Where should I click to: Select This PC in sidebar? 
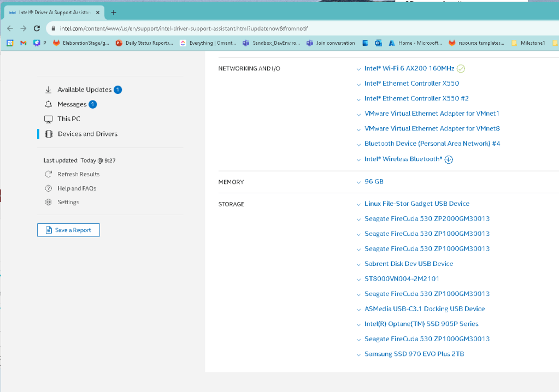[x=69, y=119]
